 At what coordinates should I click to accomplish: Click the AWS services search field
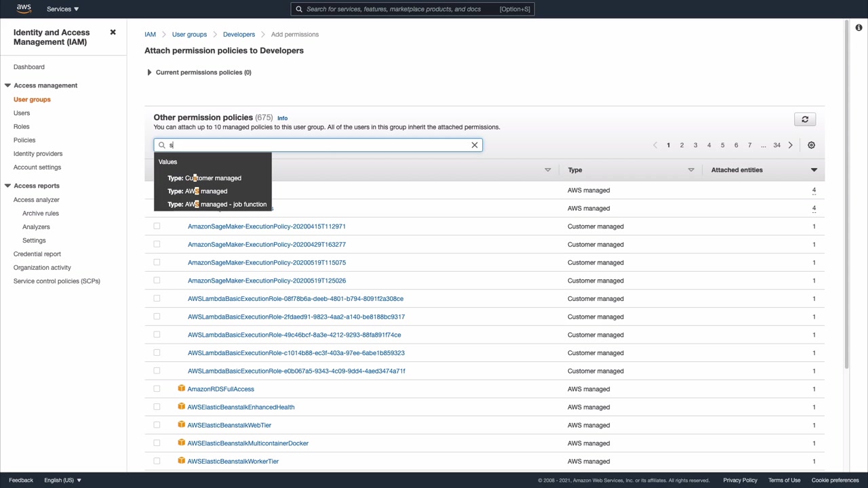pos(412,9)
